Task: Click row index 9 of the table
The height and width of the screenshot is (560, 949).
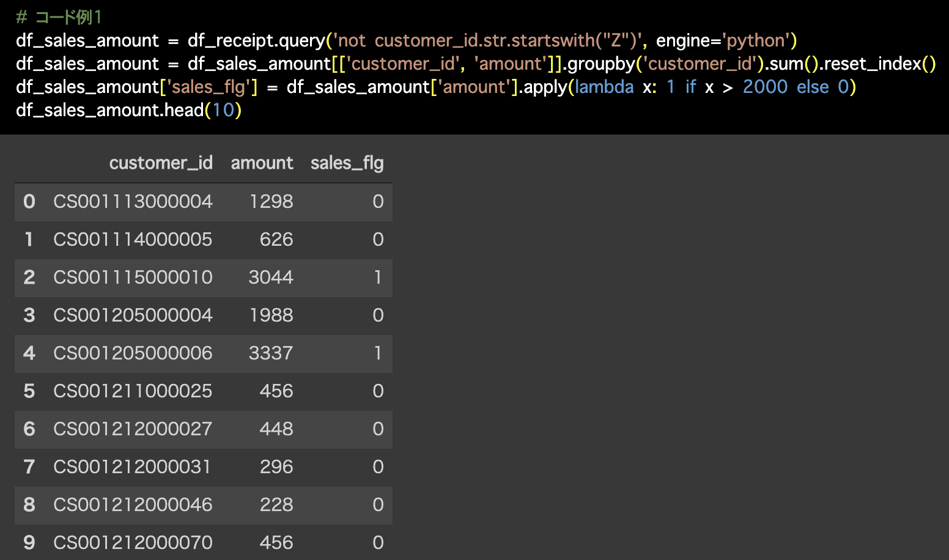Action: 29,543
